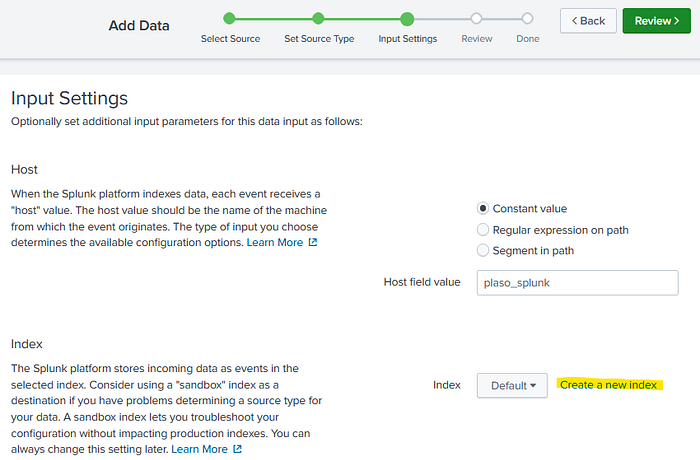This screenshot has width=700, height=460.
Task: Click the Host field value text box
Action: 578,282
